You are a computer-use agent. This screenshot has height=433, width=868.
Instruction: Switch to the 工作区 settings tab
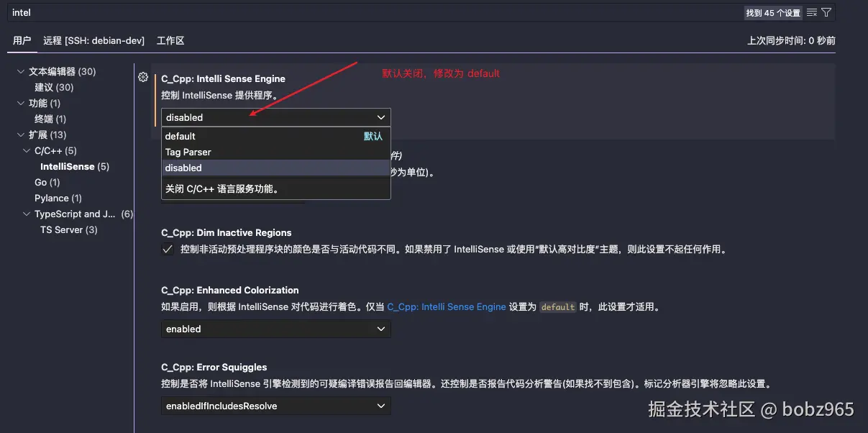pos(170,40)
